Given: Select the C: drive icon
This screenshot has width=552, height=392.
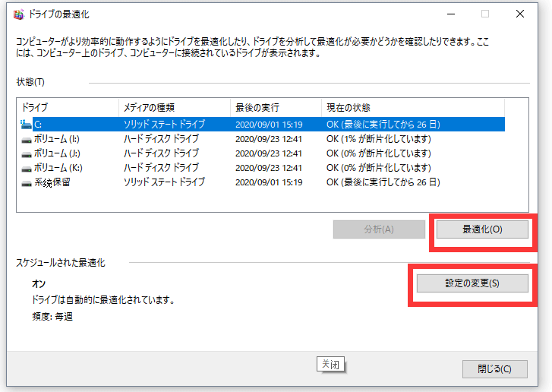Looking at the screenshot, I should click(x=26, y=125).
